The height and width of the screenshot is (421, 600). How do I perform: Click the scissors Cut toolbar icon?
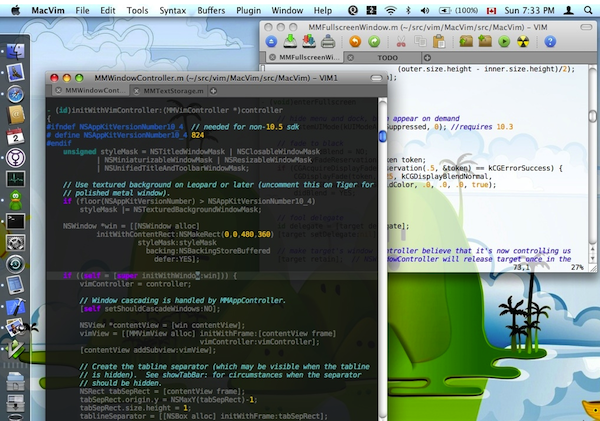(401, 41)
